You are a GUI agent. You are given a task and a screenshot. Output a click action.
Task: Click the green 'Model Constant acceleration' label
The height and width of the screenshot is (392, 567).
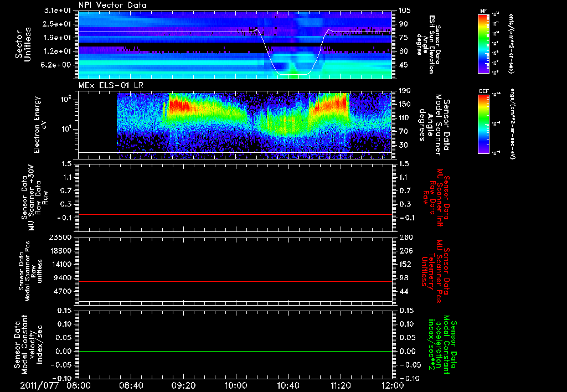(442, 344)
